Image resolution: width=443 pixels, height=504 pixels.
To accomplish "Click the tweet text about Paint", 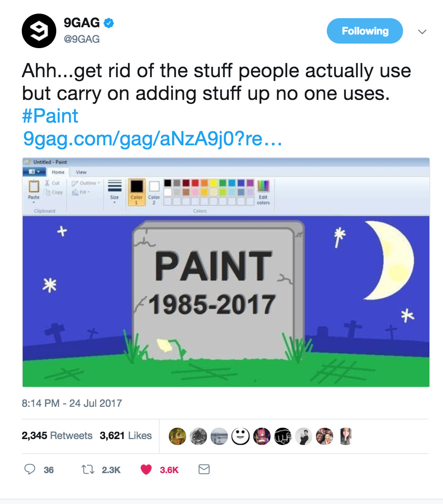I will click(217, 82).
